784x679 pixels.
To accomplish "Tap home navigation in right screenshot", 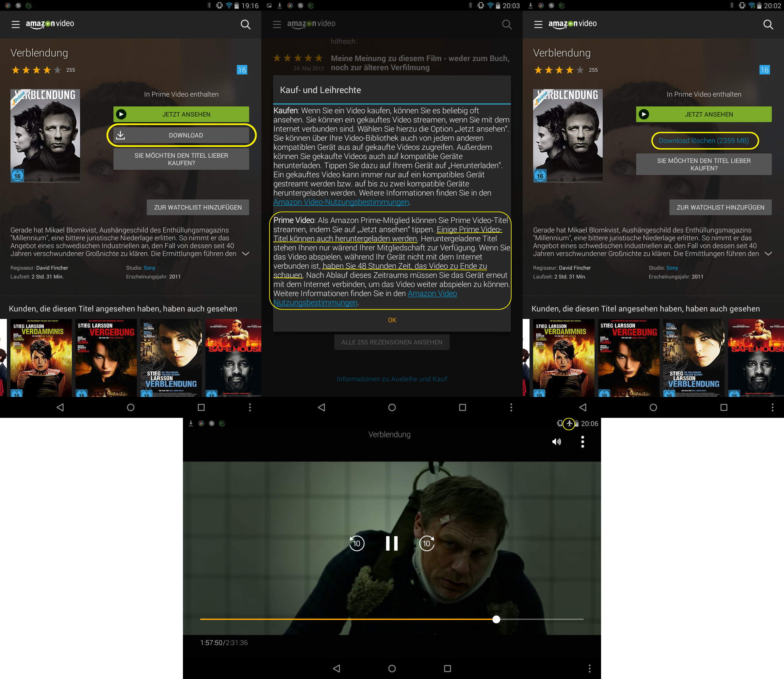I will [653, 407].
